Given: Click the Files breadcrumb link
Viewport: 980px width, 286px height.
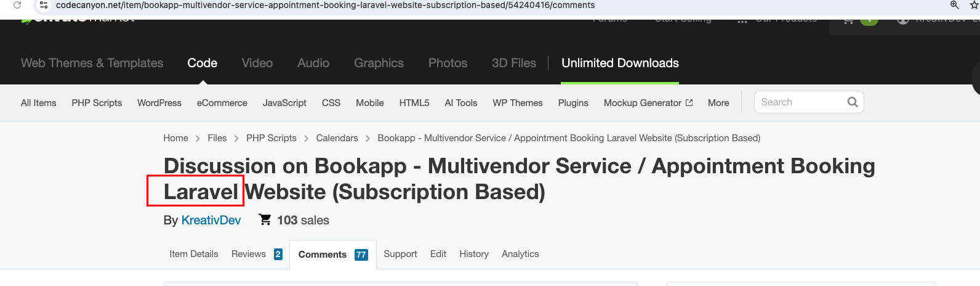Looking at the screenshot, I should coord(217,138).
